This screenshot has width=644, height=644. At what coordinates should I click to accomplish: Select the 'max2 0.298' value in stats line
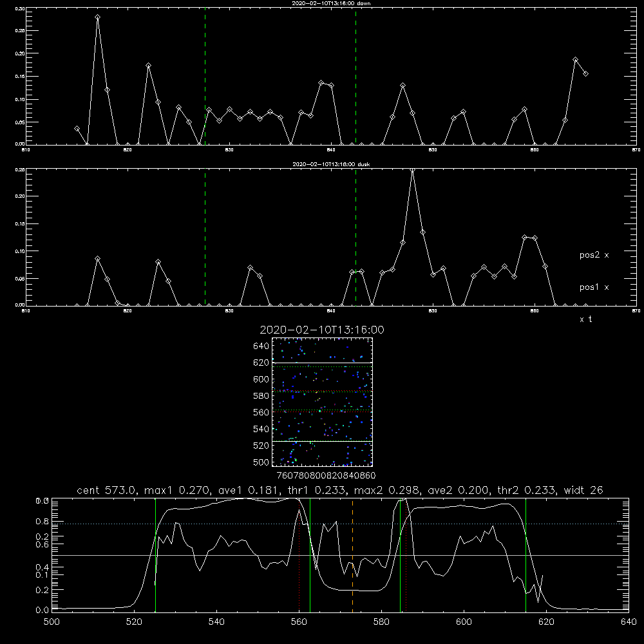(x=387, y=490)
